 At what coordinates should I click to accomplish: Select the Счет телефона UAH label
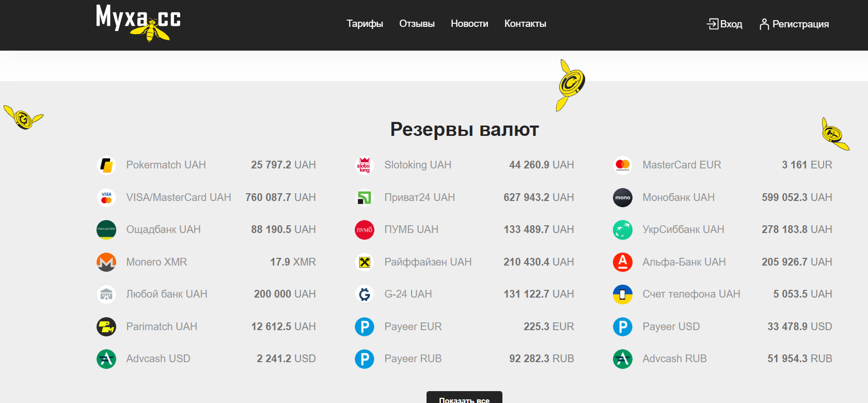[x=691, y=294]
